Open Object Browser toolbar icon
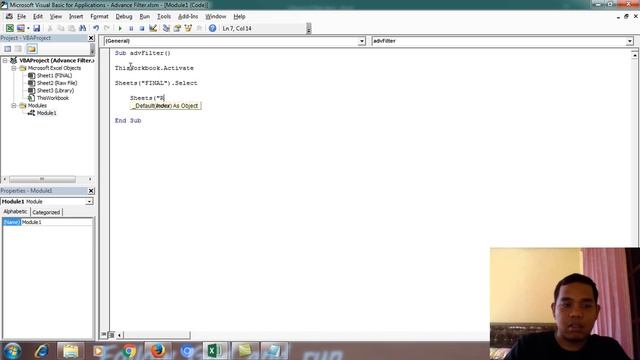 click(188, 28)
